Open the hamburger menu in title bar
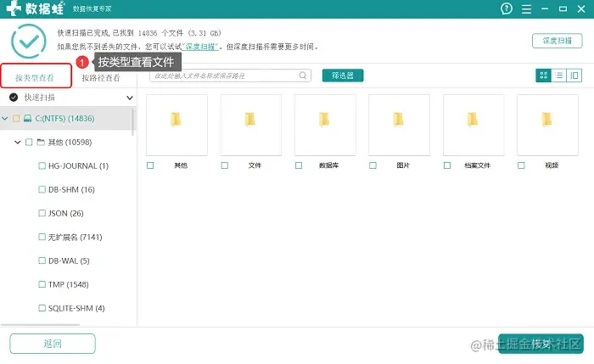 526,9
